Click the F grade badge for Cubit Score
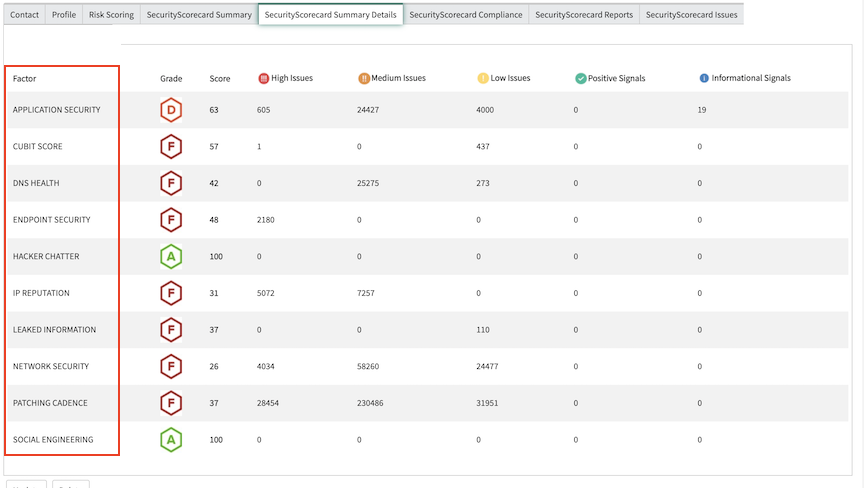 pyautogui.click(x=171, y=147)
